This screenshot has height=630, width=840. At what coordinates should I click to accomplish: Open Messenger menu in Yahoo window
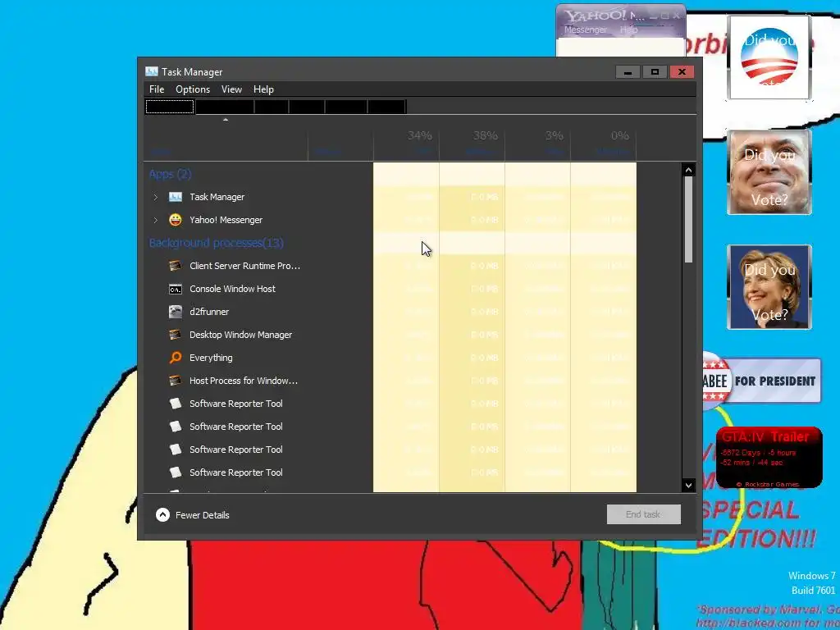(x=585, y=30)
